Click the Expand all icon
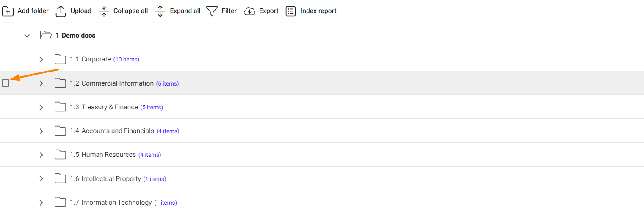Viewport: 644px width, 214px height. (160, 11)
